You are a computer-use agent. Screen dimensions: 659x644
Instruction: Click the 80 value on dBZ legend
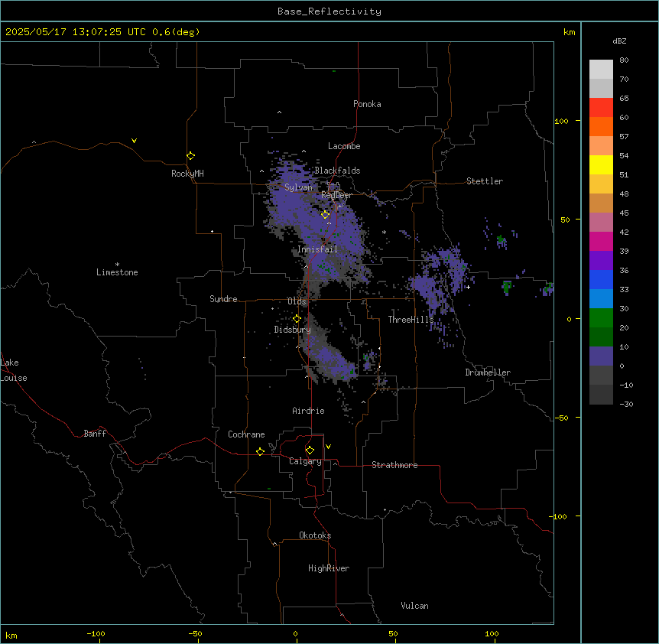tap(624, 60)
